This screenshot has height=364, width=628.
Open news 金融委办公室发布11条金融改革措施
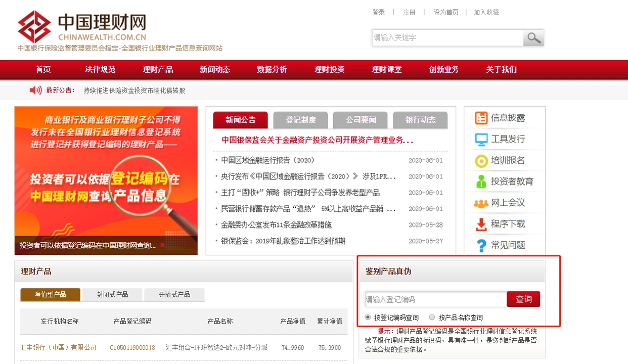click(276, 225)
